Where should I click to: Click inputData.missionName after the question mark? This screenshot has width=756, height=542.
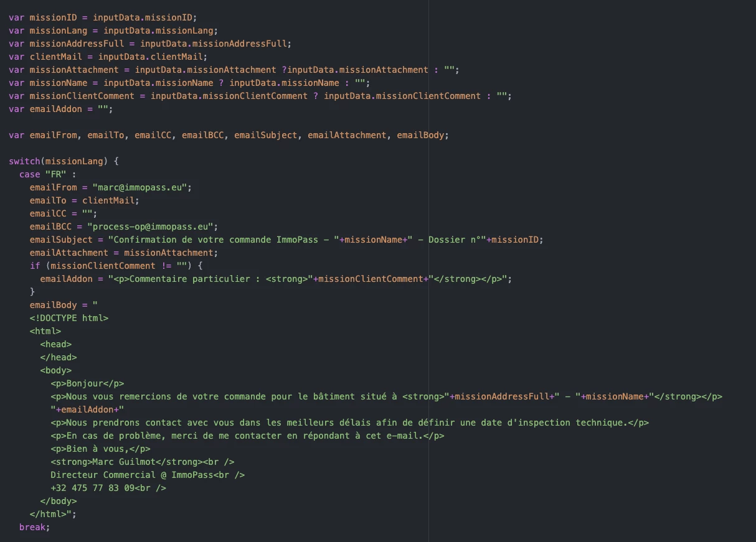coord(285,83)
